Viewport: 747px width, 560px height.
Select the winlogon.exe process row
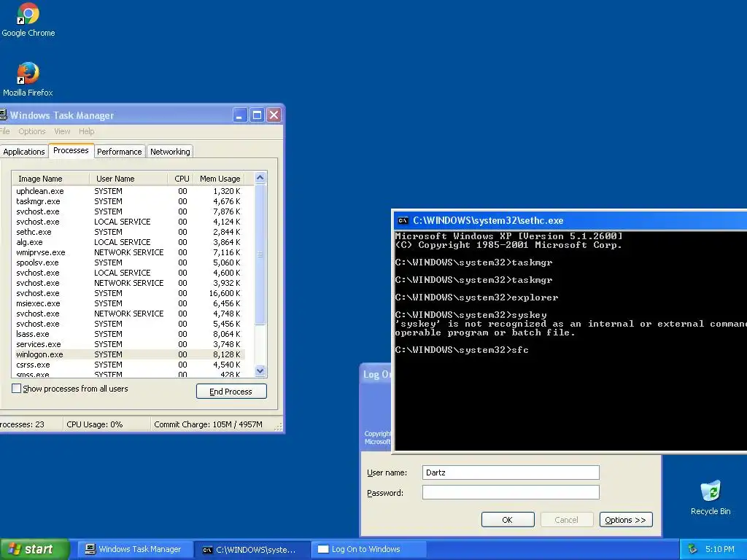click(x=128, y=354)
